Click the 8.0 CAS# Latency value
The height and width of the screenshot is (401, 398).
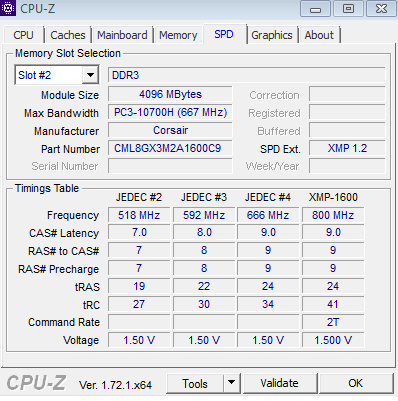point(204,232)
